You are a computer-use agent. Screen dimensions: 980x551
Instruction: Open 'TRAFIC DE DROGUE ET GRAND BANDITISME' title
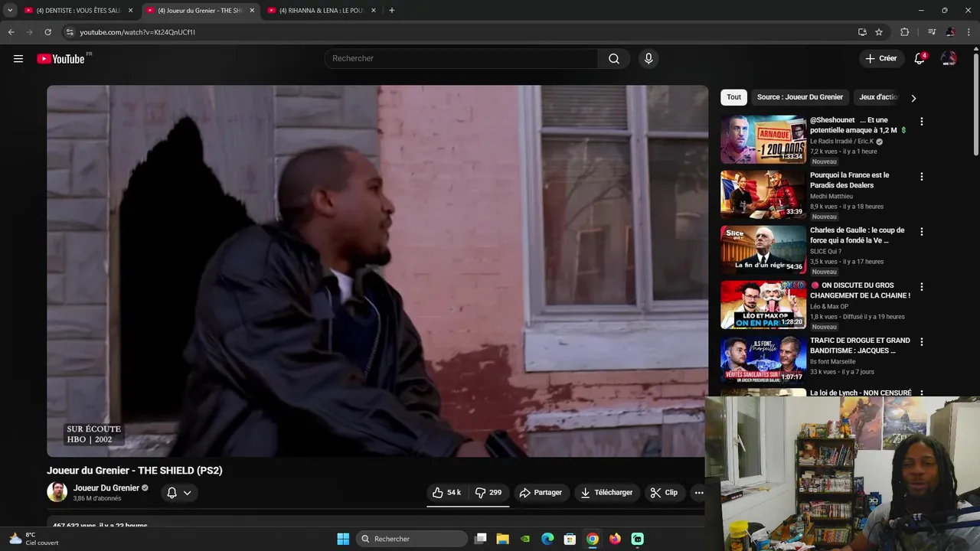(860, 346)
